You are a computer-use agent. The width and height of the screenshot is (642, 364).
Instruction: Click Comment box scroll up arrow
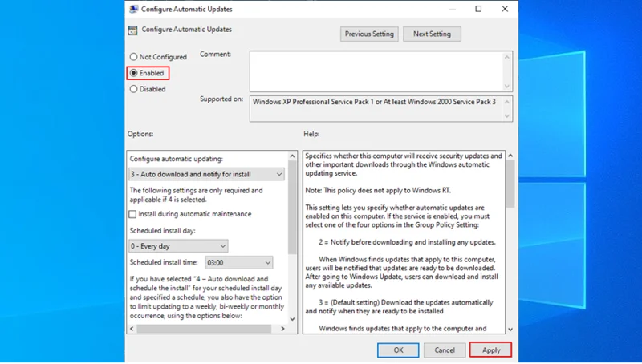point(507,57)
